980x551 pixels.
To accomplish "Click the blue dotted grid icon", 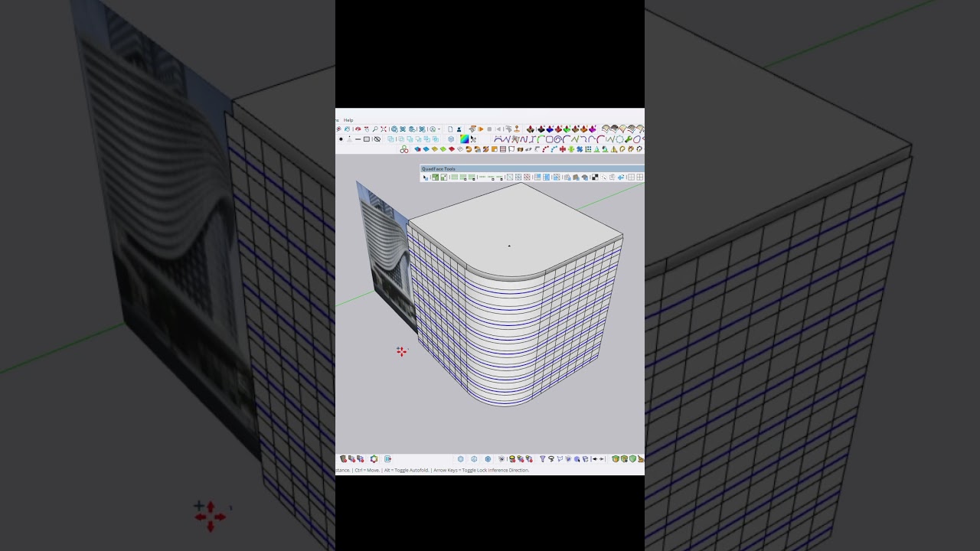I will point(588,149).
